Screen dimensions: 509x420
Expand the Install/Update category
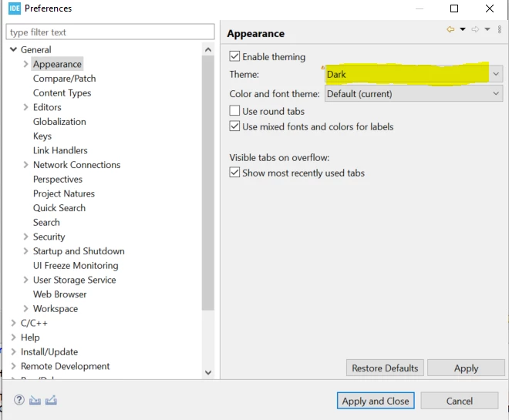13,351
